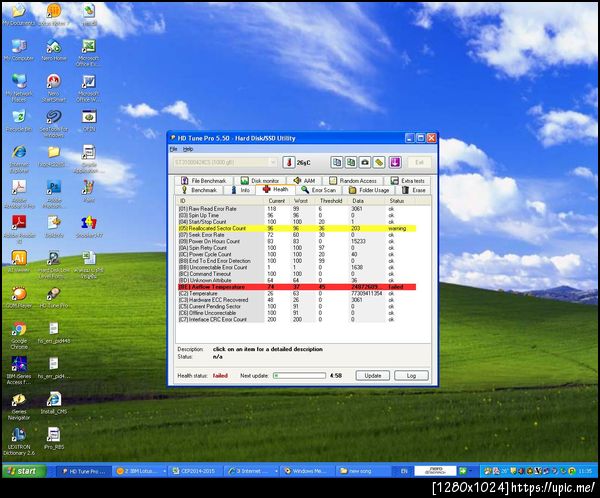
Task: Click the Windows start button
Action: tap(24, 471)
